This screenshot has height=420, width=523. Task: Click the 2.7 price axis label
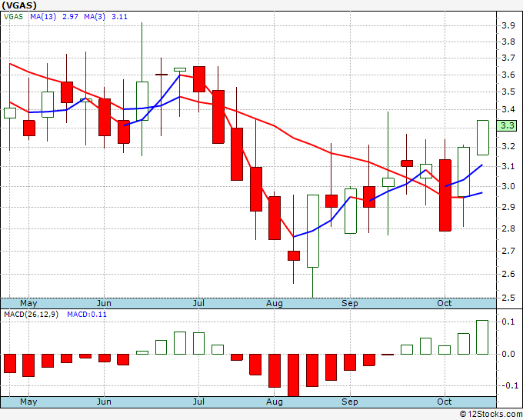tap(508, 251)
